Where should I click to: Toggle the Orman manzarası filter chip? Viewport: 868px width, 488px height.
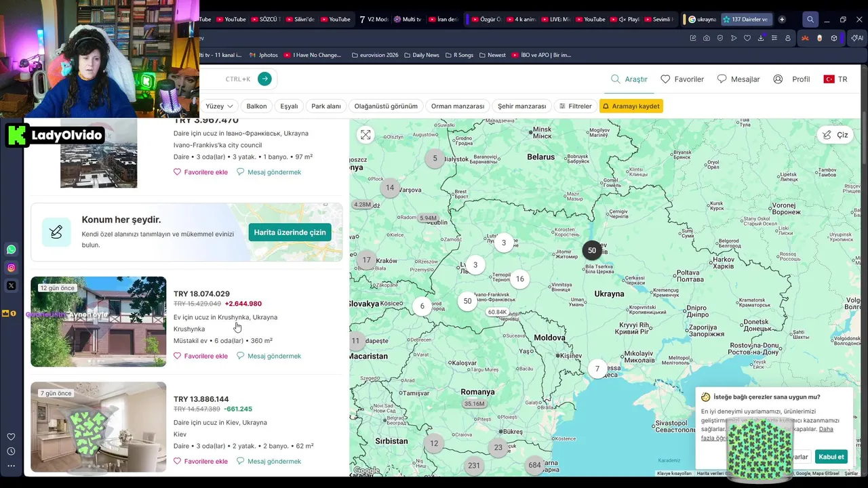[x=458, y=106]
